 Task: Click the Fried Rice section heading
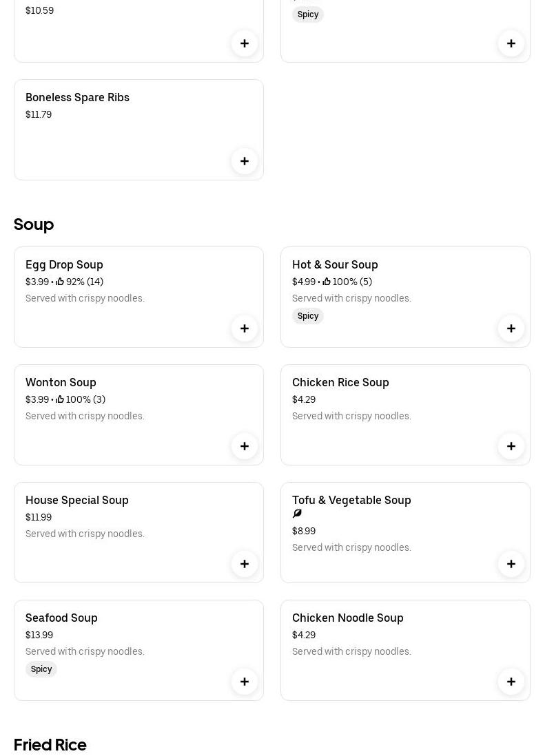[50, 745]
